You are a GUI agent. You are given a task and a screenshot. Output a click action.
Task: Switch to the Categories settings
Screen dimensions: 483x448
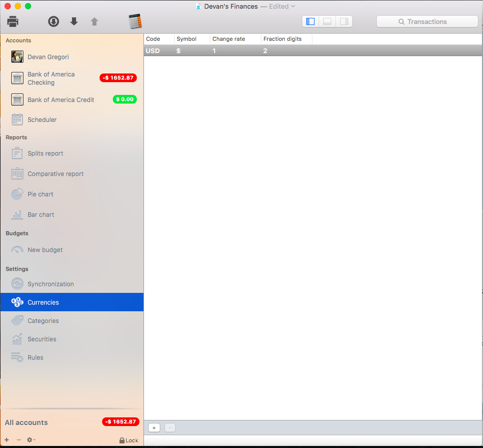[x=17, y=320]
